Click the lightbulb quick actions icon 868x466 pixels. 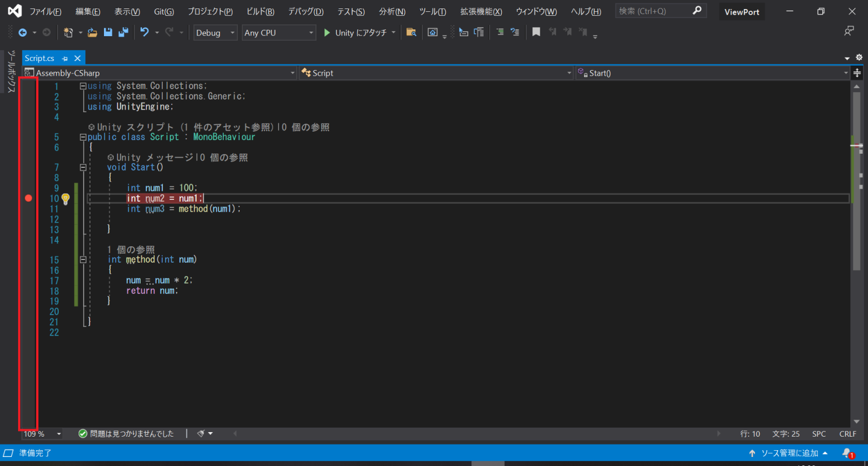[x=66, y=198]
